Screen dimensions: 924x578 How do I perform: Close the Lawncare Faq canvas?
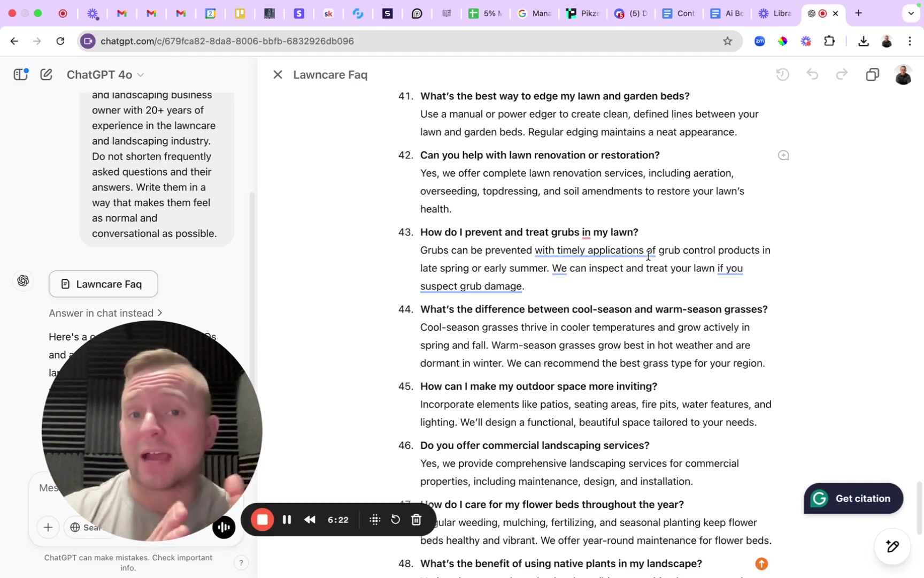point(278,75)
